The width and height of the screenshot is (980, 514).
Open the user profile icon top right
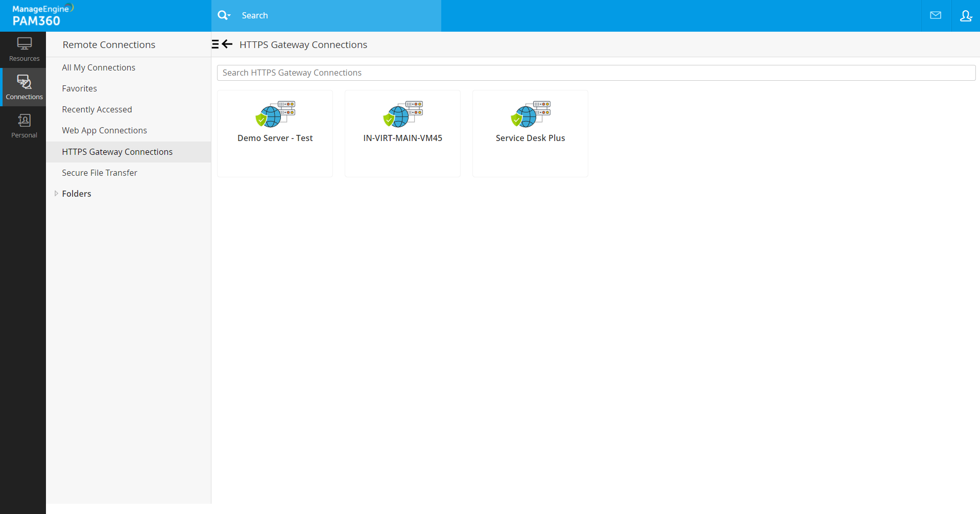point(966,16)
